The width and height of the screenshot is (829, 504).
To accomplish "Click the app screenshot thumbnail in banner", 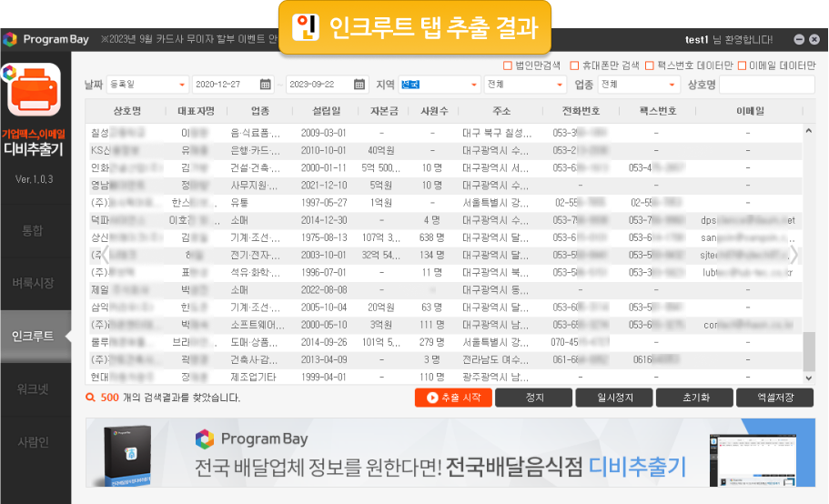I will [x=753, y=459].
